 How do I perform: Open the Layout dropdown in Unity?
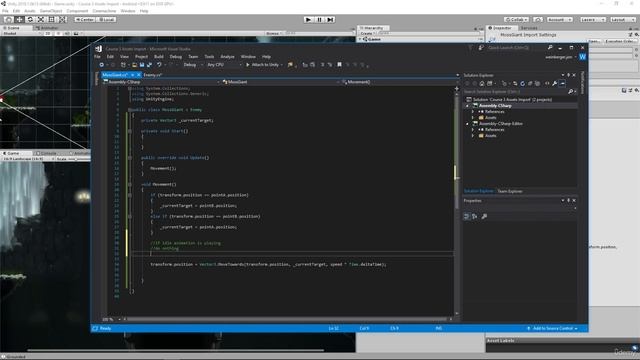coord(622,19)
